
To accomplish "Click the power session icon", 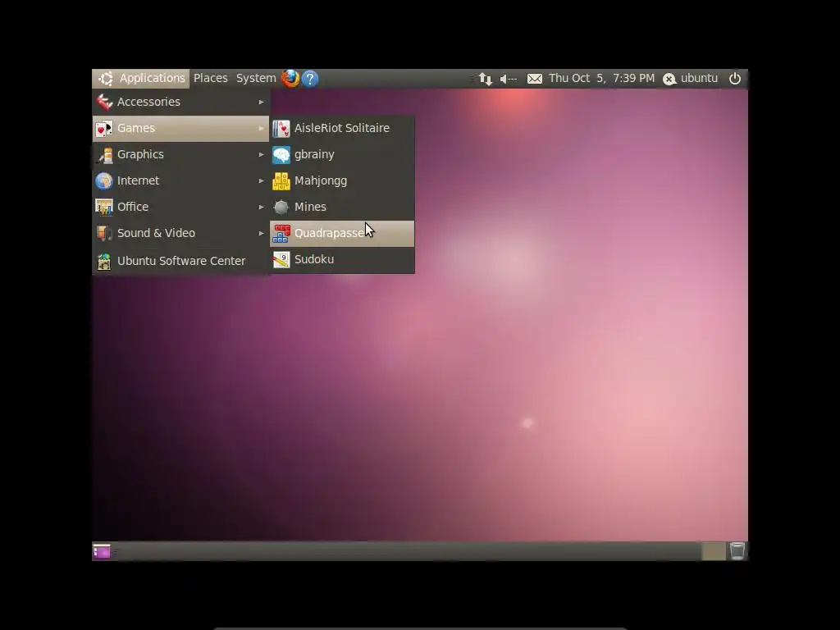I will (735, 78).
